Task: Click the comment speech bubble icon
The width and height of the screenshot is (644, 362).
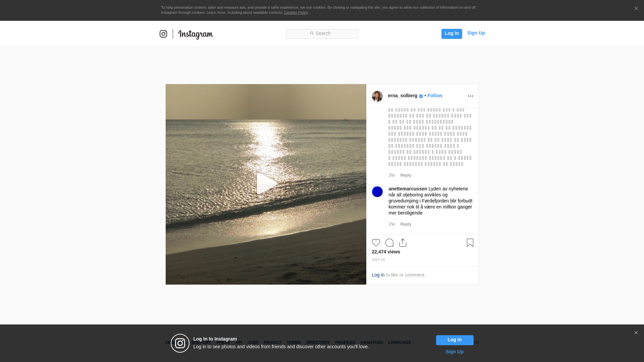Action: click(x=389, y=243)
